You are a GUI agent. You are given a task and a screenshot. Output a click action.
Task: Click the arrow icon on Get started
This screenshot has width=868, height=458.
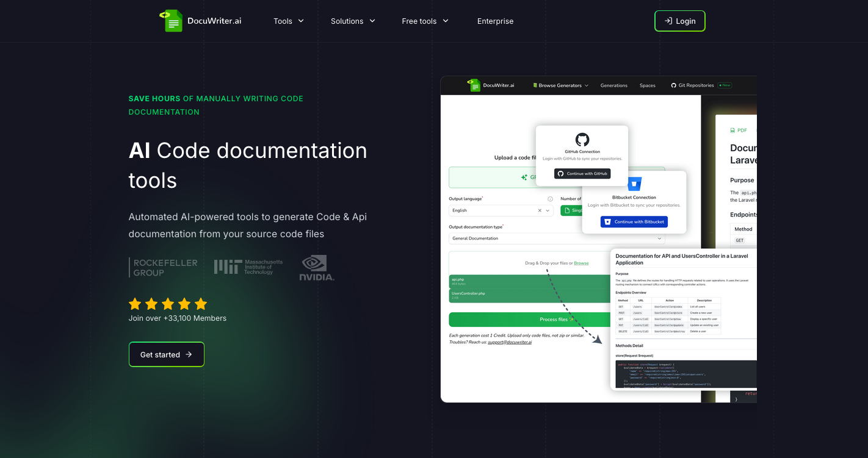pyautogui.click(x=189, y=354)
